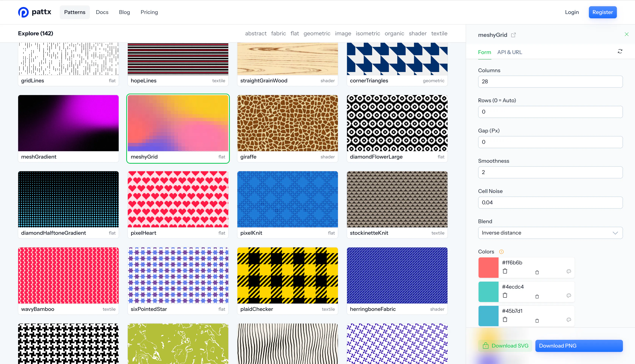Focus the Rows (0 = Auto) input field
The height and width of the screenshot is (364, 635).
click(550, 112)
